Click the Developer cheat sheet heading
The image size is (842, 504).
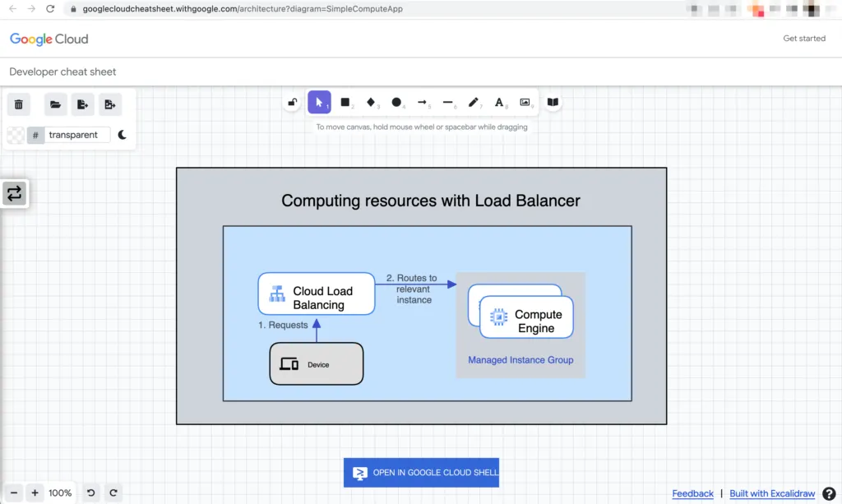pos(62,72)
